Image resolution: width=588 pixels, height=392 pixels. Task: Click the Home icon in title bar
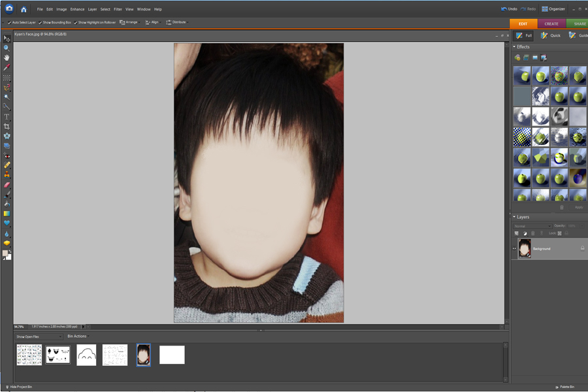coord(24,9)
